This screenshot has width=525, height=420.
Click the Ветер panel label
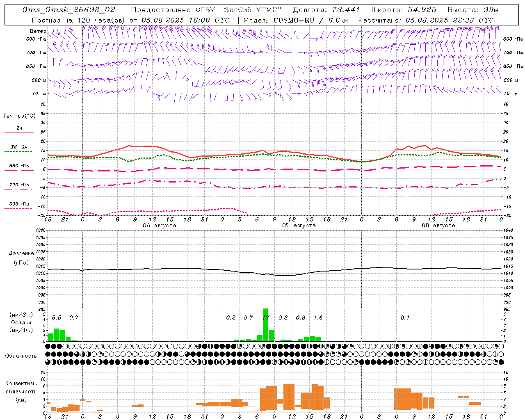[x=38, y=31]
